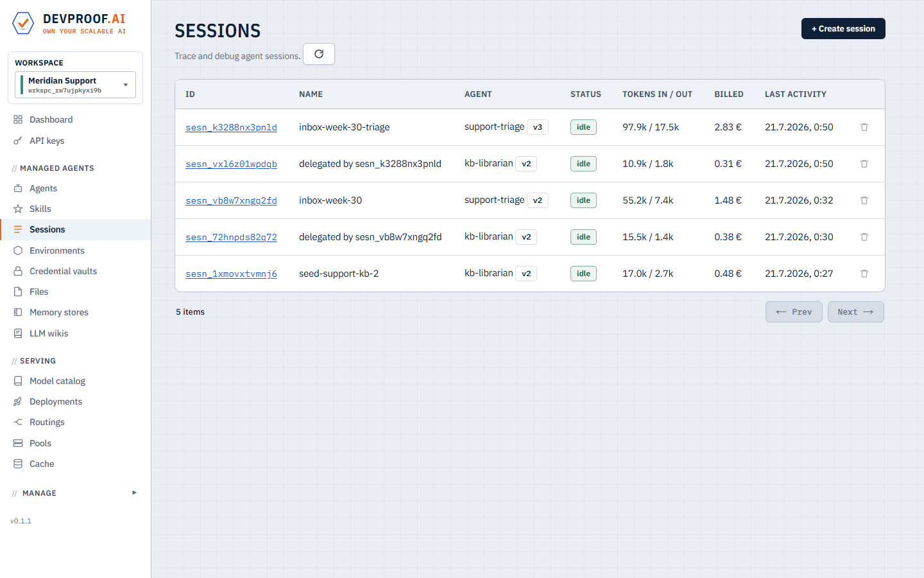Image resolution: width=924 pixels, height=578 pixels.
Task: Click the Memory stores icon
Action: coord(18,312)
